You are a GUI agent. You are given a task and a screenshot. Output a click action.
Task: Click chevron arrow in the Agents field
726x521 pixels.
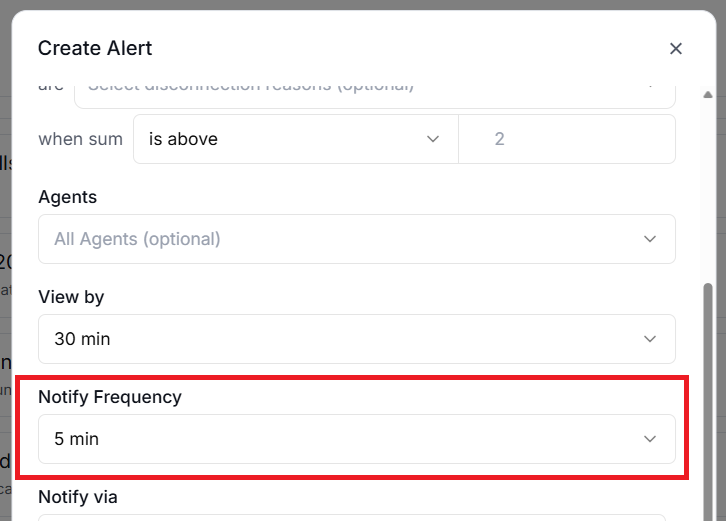click(x=650, y=239)
